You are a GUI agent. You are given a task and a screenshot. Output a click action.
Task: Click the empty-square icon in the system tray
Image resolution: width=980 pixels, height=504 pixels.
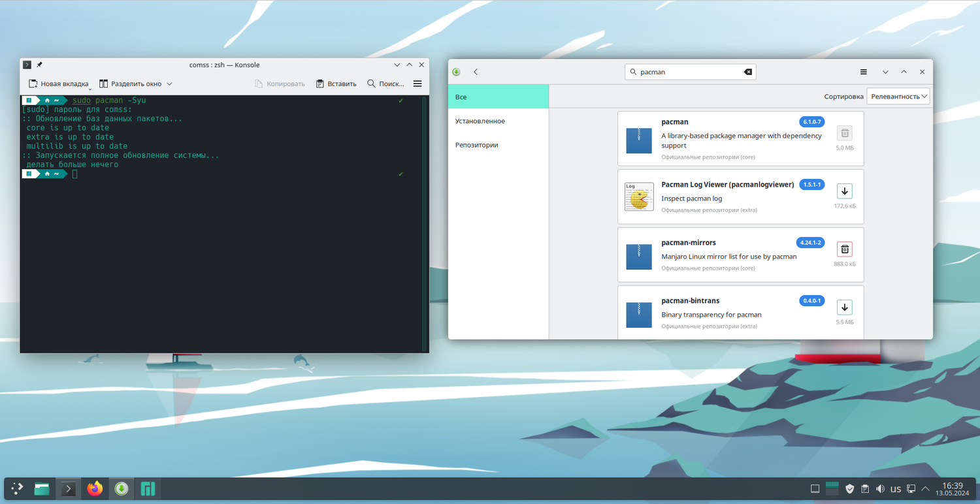(815, 488)
